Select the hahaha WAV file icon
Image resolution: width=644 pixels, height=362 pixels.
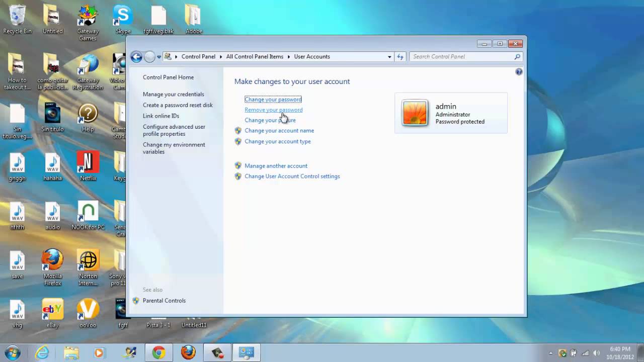tap(52, 166)
